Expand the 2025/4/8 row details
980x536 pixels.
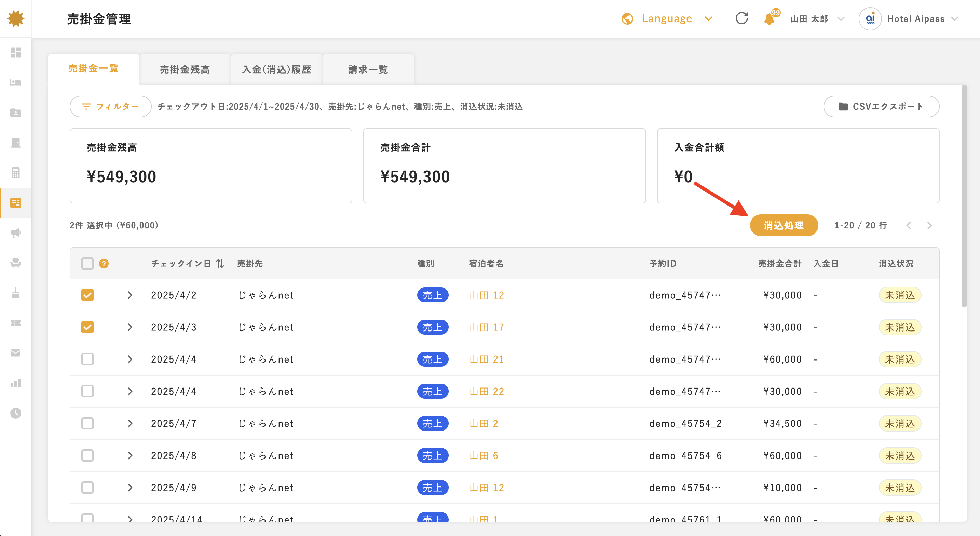130,455
